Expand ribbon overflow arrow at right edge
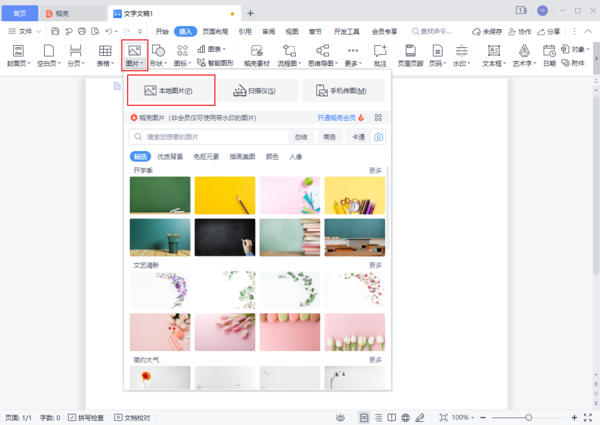This screenshot has width=600, height=425. pos(596,59)
